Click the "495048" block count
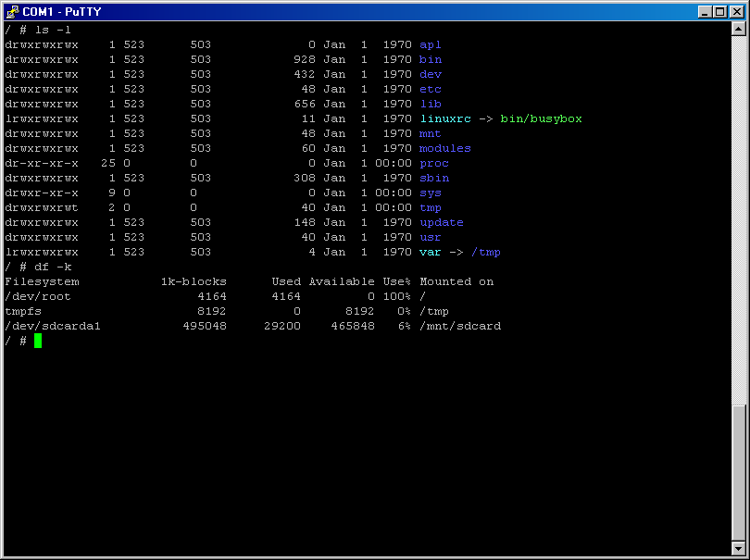 tap(205, 326)
